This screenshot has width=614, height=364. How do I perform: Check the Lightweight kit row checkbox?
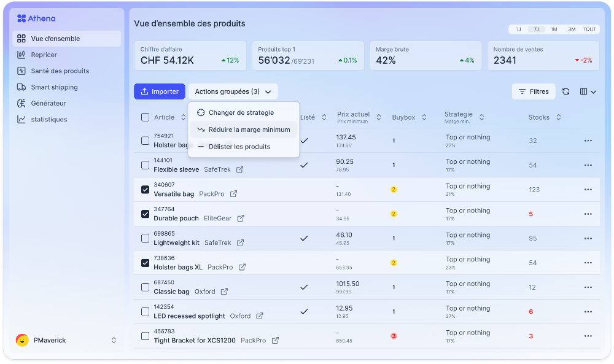point(146,238)
